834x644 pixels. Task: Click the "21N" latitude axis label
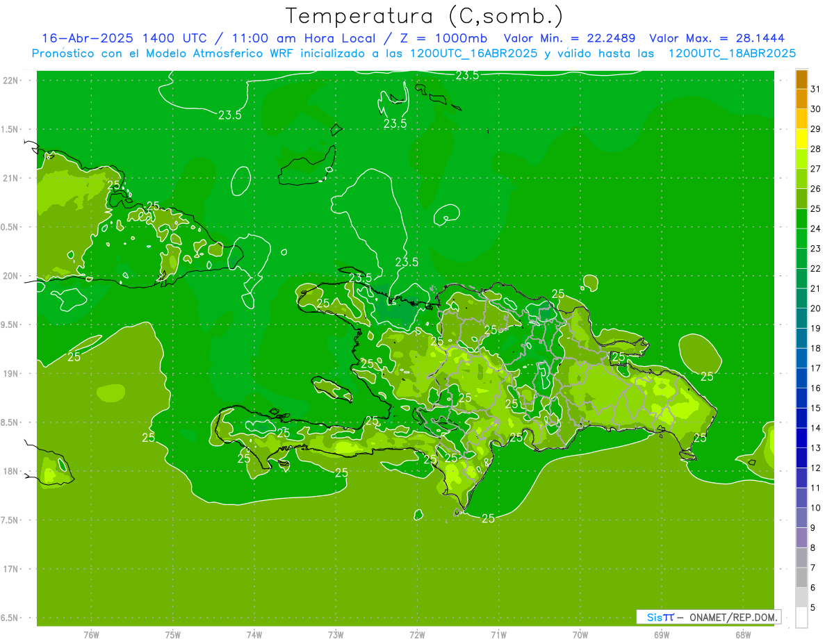pos(10,179)
